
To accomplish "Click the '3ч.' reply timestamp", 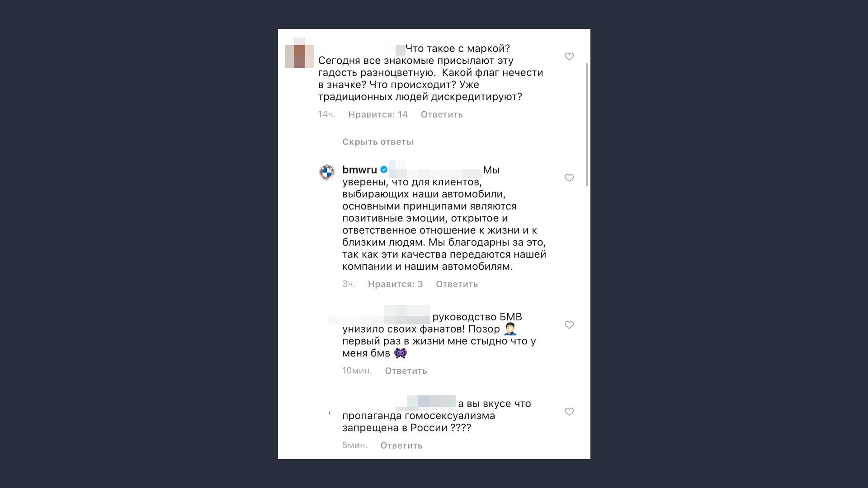I will pyautogui.click(x=349, y=284).
